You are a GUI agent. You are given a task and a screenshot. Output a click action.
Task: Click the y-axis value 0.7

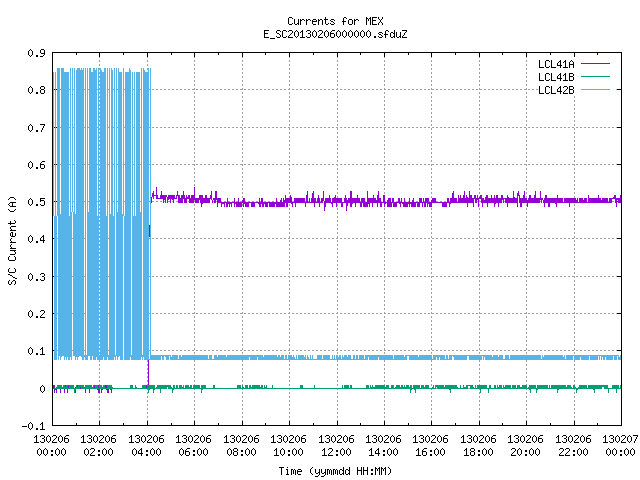36,128
